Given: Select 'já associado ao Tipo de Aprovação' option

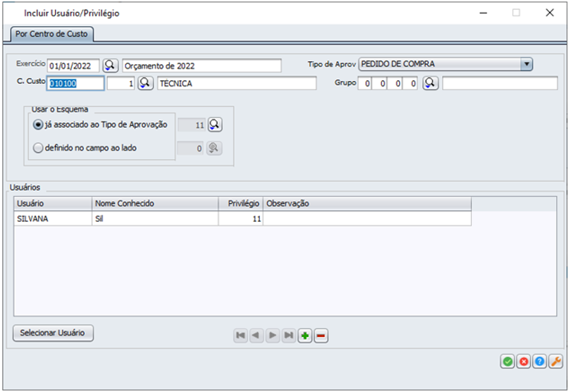Looking at the screenshot, I should [x=38, y=125].
